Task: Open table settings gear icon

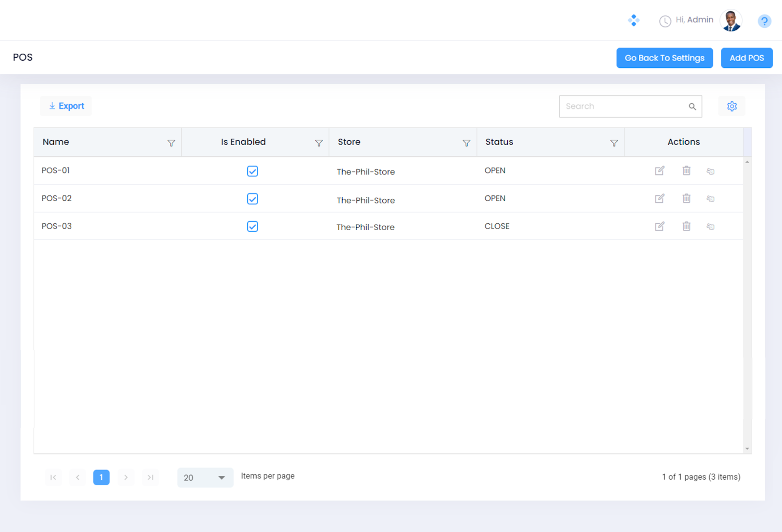Action: point(731,106)
